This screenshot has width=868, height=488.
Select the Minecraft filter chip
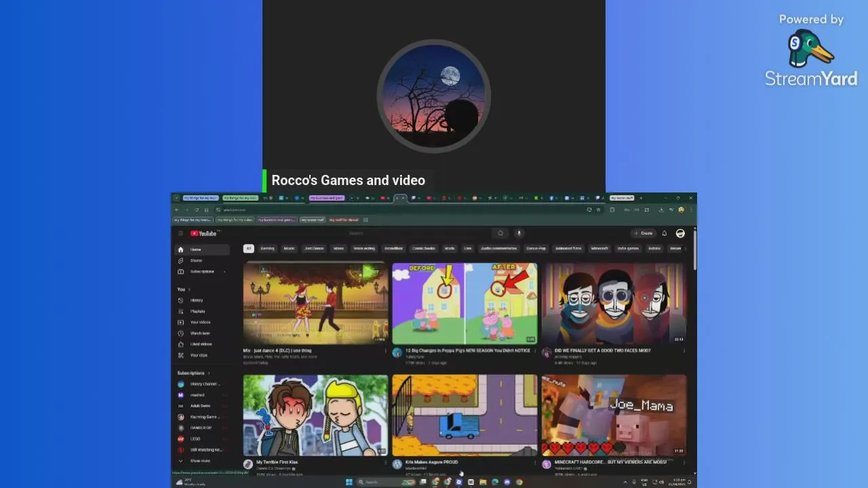[x=599, y=249]
